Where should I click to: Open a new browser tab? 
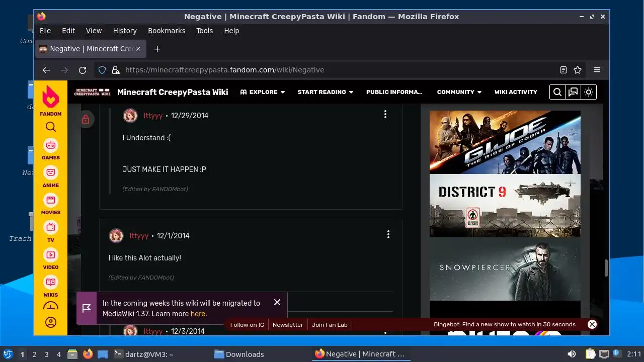(x=157, y=49)
